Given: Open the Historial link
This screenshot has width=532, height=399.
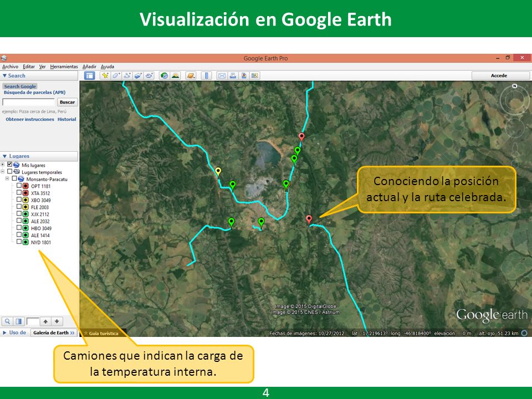Looking at the screenshot, I should (x=67, y=120).
